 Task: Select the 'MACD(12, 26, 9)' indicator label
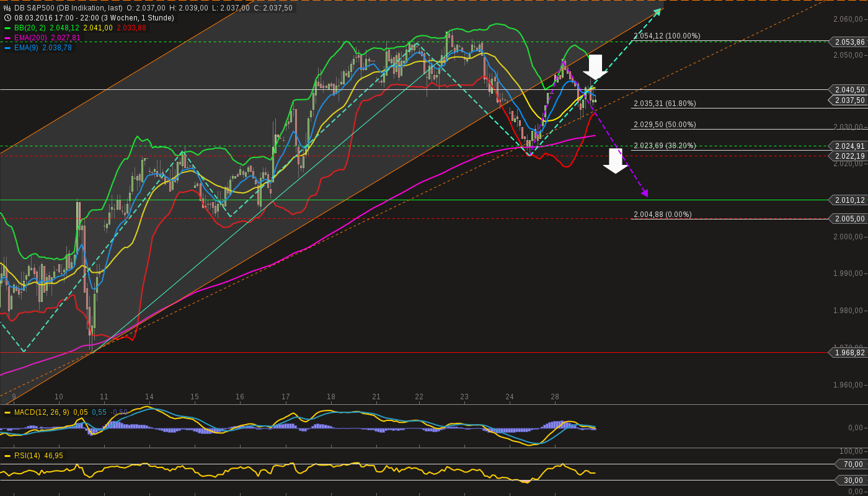[x=42, y=412]
